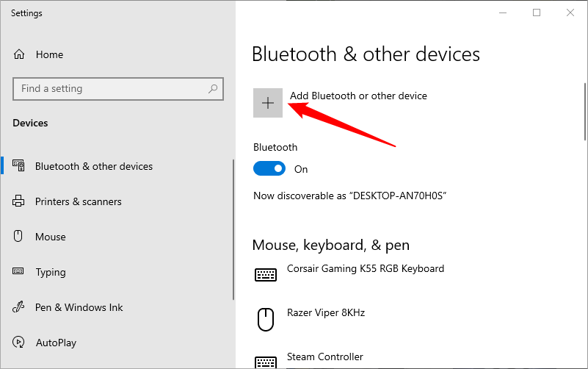Click the Corsair keyboard device icon
The height and width of the screenshot is (369, 588).
click(265, 274)
